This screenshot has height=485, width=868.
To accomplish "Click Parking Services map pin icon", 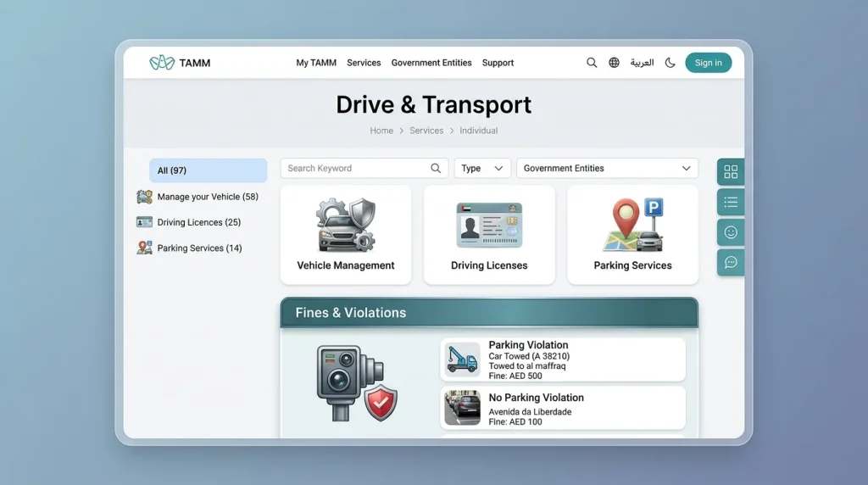I will pyautogui.click(x=632, y=225).
